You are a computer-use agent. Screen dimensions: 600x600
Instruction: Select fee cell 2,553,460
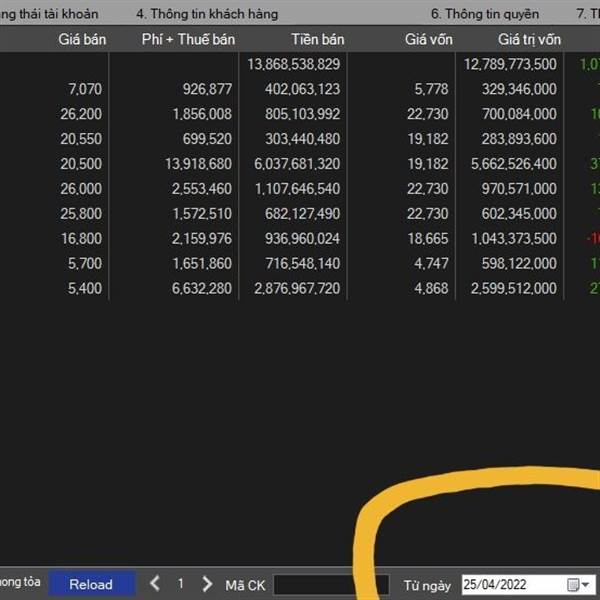pos(202,189)
